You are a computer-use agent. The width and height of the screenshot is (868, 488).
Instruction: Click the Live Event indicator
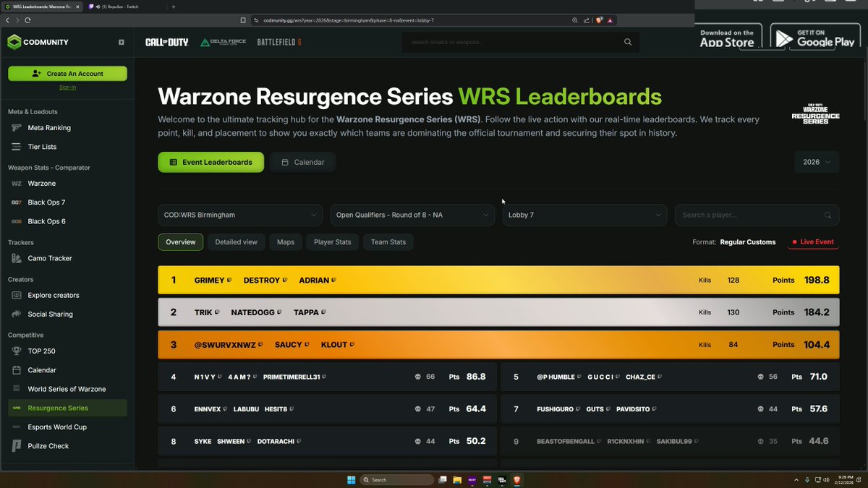pos(813,242)
